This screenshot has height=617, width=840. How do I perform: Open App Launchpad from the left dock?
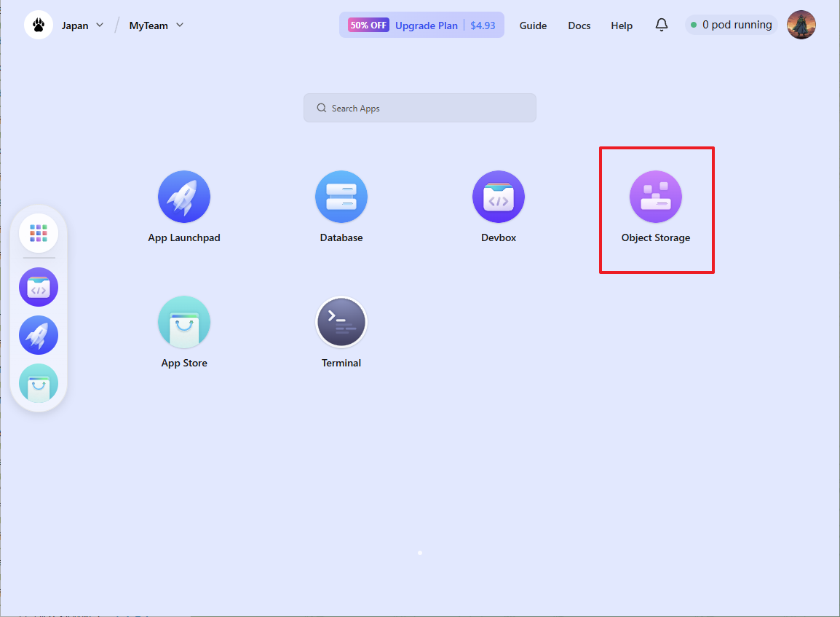point(39,335)
